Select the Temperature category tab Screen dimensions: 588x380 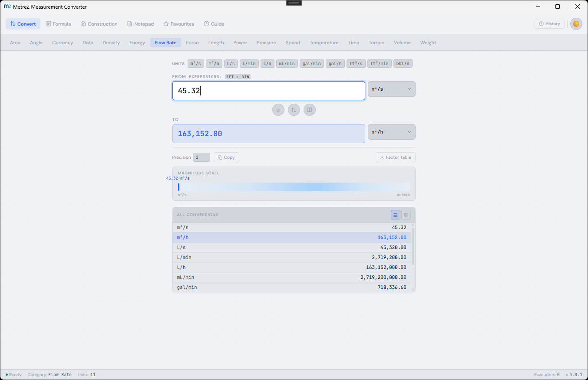pos(324,43)
